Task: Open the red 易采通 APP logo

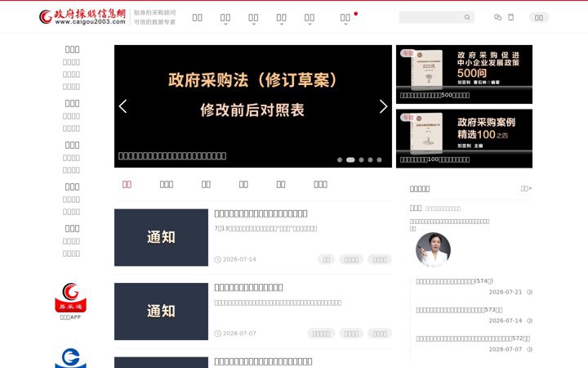Action: coord(70,298)
